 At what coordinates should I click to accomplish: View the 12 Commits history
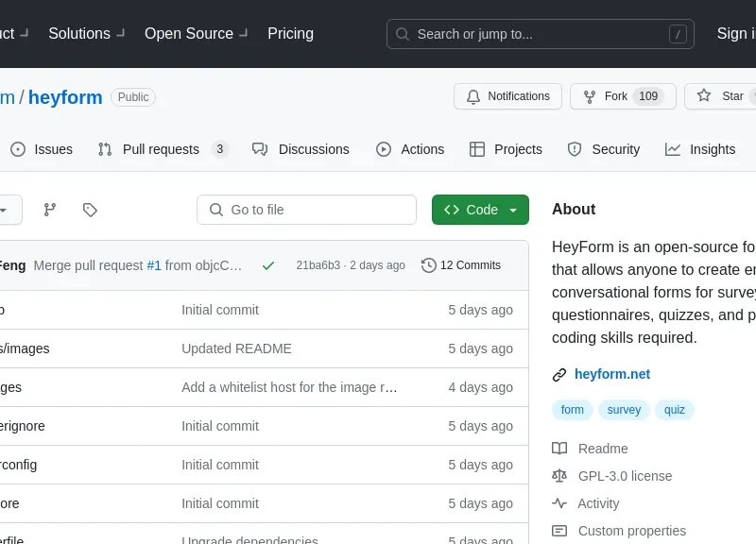461,265
